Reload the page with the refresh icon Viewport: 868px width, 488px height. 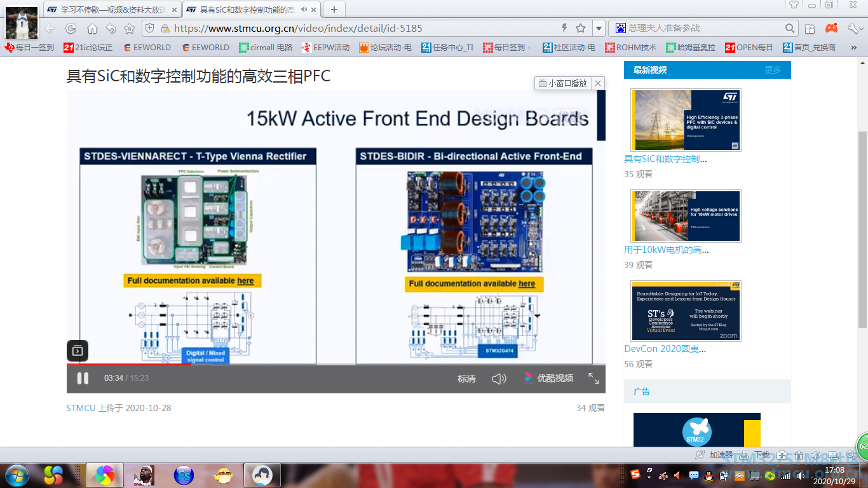pos(71,29)
